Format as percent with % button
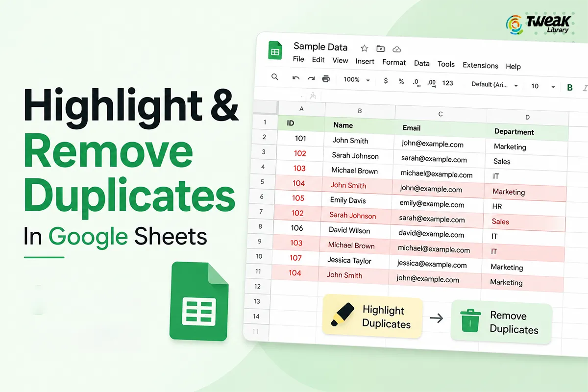The height and width of the screenshot is (392, 588). [x=401, y=81]
